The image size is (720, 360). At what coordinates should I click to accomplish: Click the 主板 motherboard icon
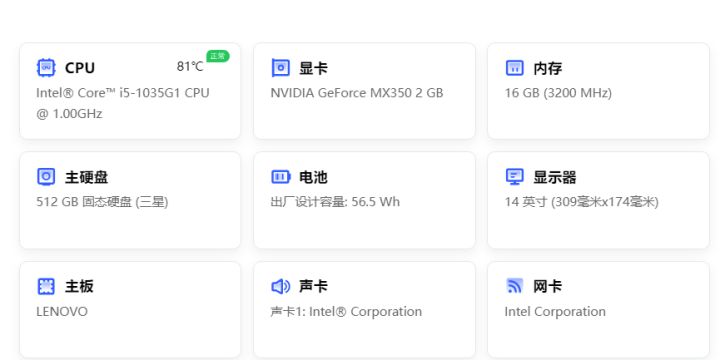click(x=46, y=286)
